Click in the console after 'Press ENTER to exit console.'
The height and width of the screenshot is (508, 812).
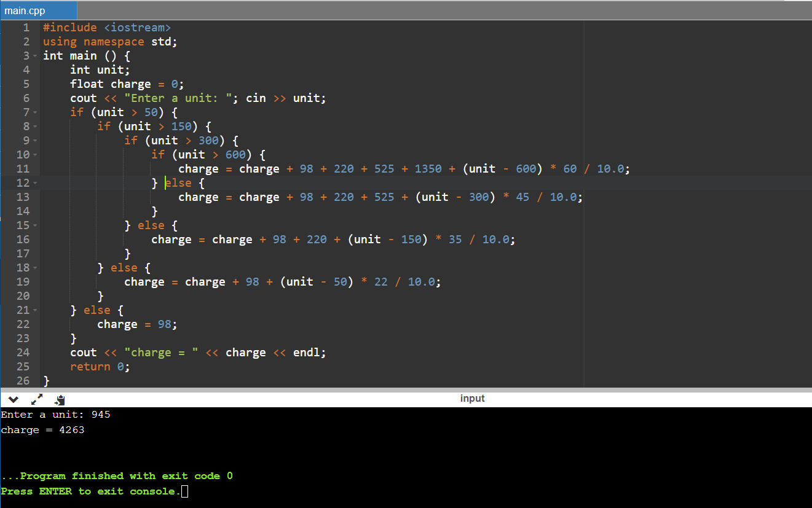pos(185,491)
